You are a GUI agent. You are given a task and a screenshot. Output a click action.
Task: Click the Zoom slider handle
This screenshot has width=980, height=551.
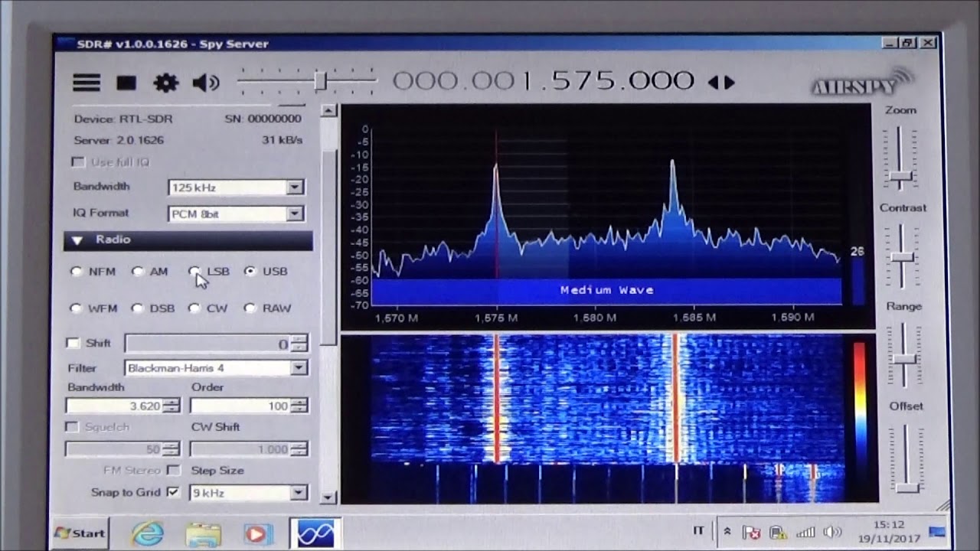900,177
